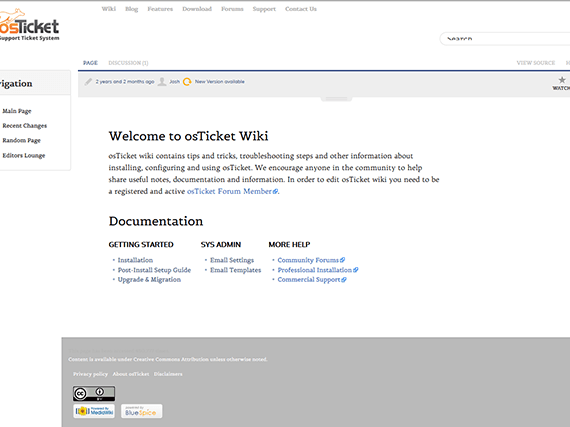Open the BlueSpice badge in footer

141,411
